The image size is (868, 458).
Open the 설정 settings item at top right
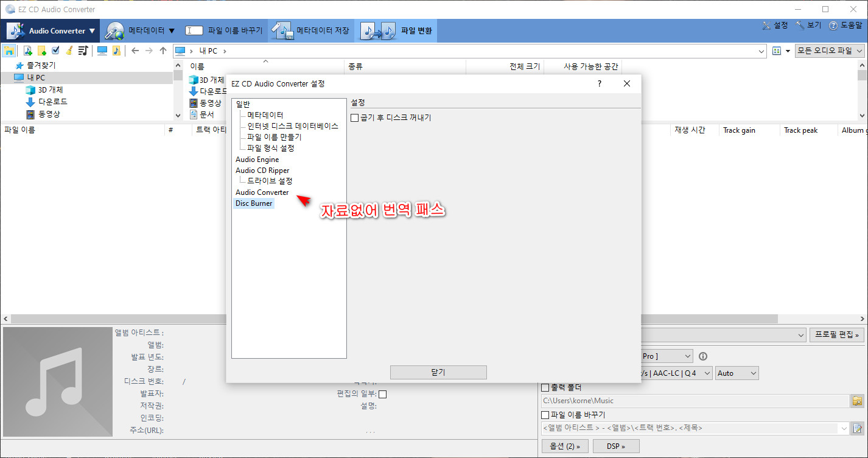774,26
